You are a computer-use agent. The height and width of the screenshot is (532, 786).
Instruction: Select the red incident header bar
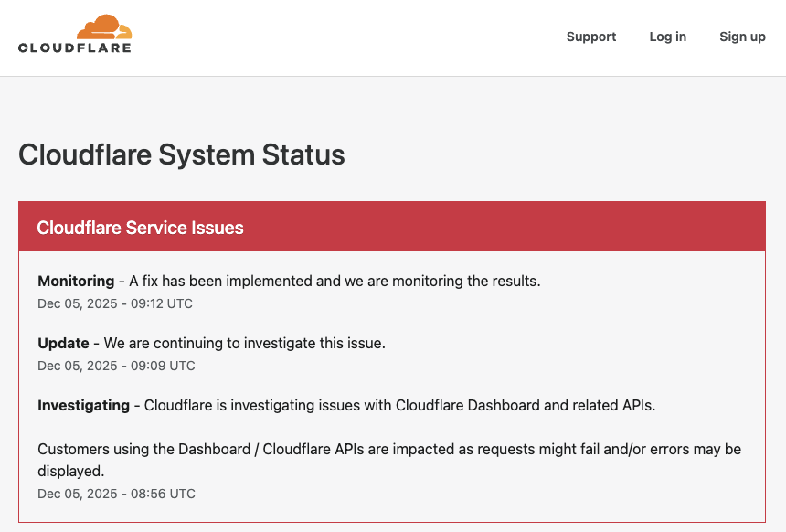[x=391, y=225]
